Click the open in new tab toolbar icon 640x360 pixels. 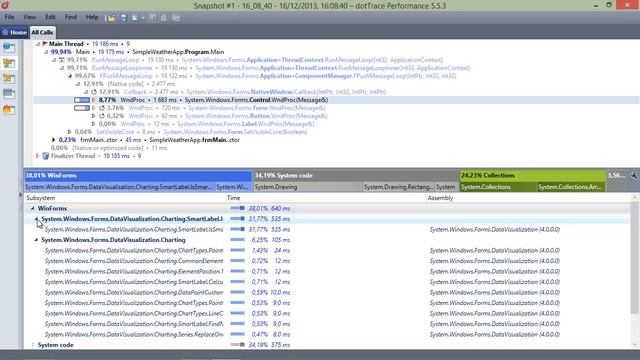135,18
